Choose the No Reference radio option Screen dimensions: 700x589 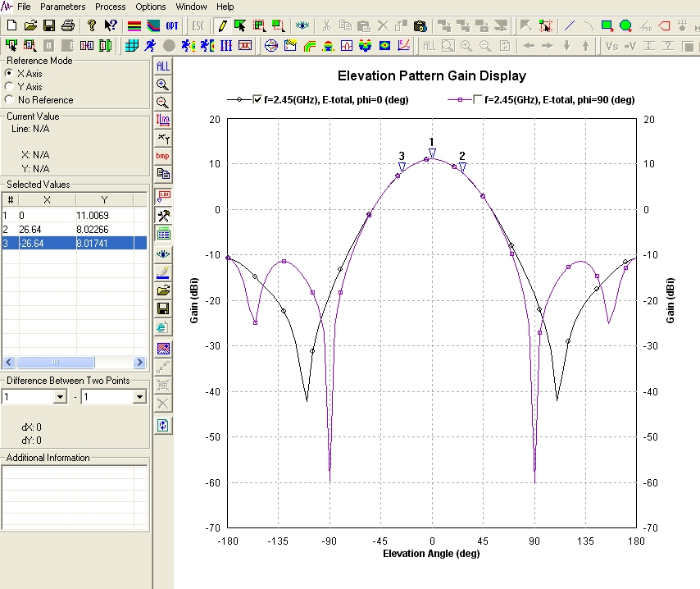9,100
